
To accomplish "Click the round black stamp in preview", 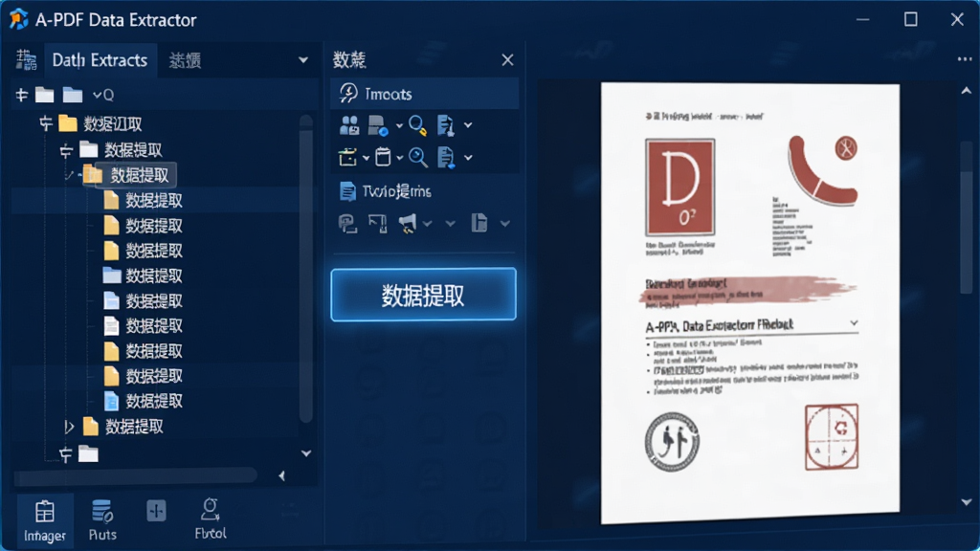I will click(672, 442).
